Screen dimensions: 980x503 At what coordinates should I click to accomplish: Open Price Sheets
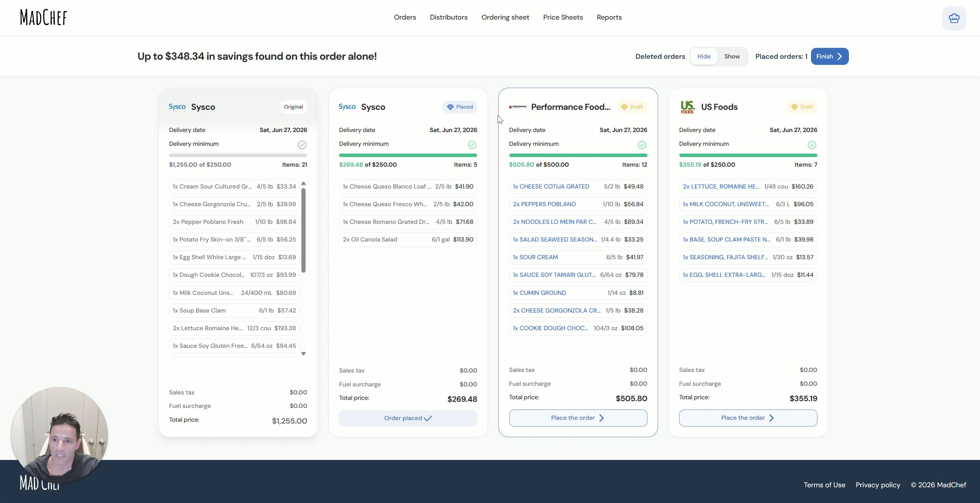pyautogui.click(x=563, y=17)
